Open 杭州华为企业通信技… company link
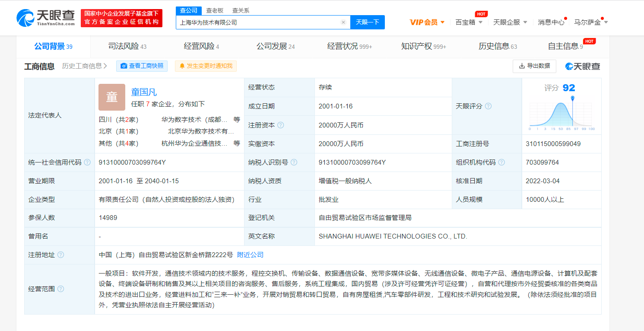This screenshot has height=331, width=644. coord(194,143)
